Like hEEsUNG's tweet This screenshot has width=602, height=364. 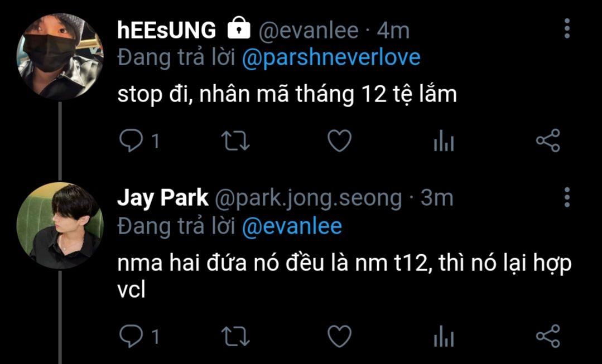339,141
